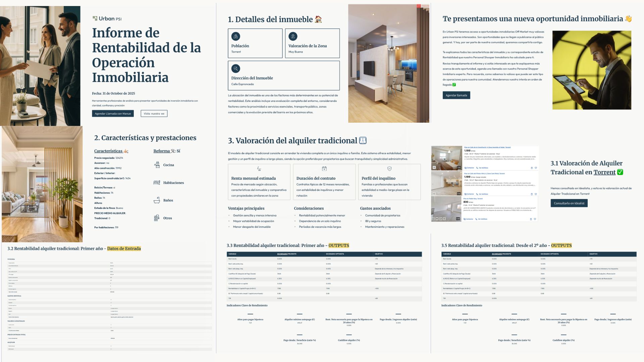Click the Calle Espronceda address text
Viewport: 644px width, 362px height.
(x=242, y=84)
